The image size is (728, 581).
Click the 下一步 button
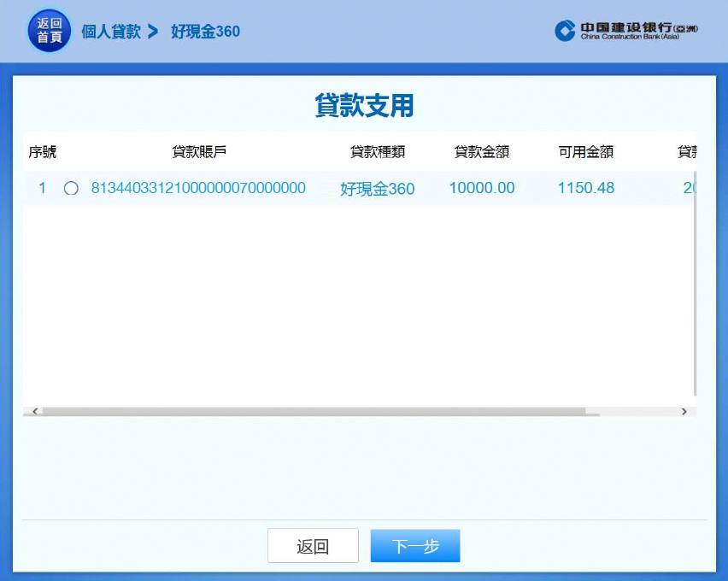415,546
